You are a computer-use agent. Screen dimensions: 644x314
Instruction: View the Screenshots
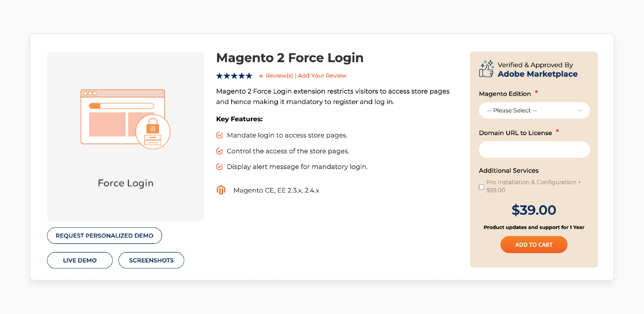(x=151, y=260)
